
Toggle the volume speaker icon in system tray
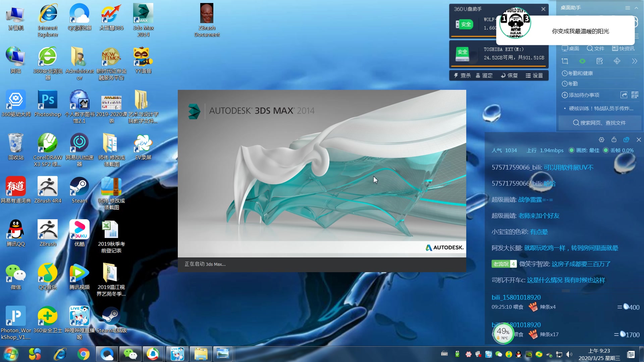569,354
